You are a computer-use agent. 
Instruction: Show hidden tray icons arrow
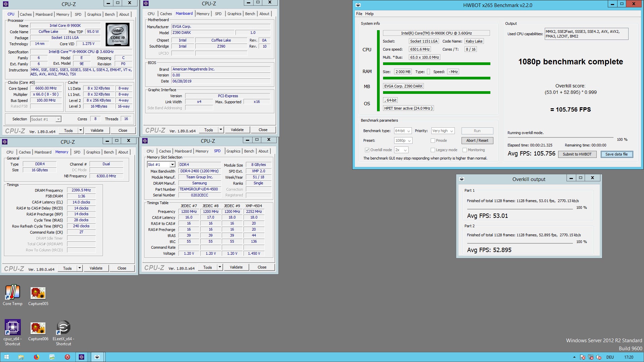(574, 357)
